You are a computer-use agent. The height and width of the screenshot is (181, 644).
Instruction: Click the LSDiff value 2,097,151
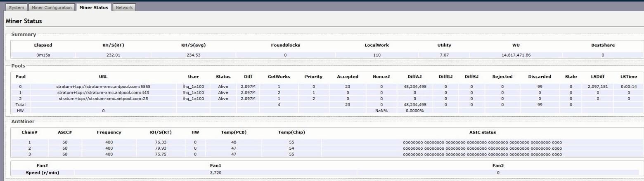pyautogui.click(x=597, y=87)
